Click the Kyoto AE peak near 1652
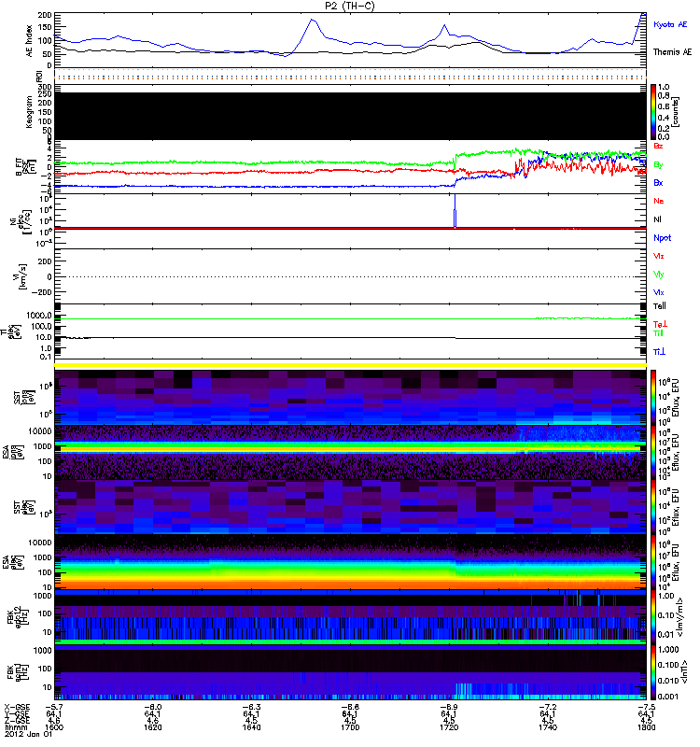Image resolution: width=700 pixels, height=747 pixels. pos(312,20)
